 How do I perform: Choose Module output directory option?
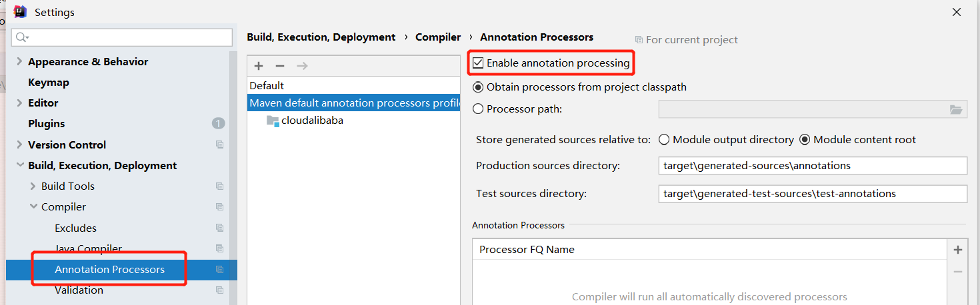click(x=664, y=140)
